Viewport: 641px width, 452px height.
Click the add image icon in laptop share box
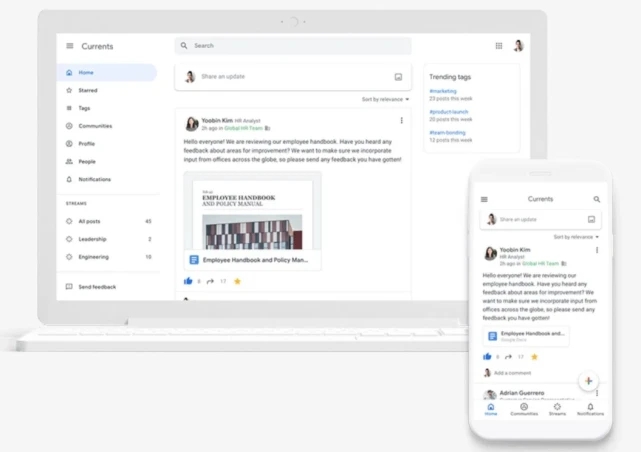pos(398,77)
